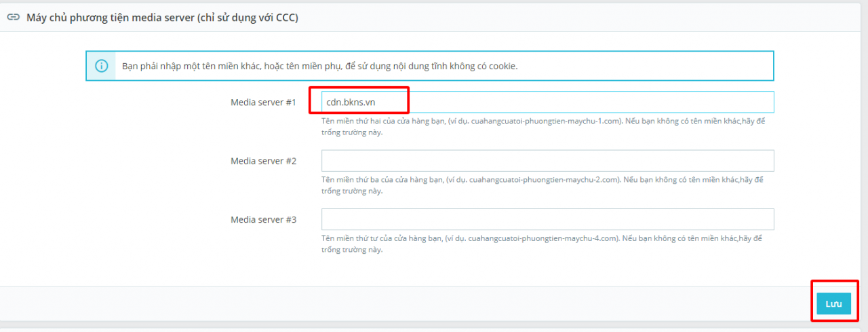Screen dimensions: 868x332
Task: Select the Media server #3 text box
Action: coord(547,219)
